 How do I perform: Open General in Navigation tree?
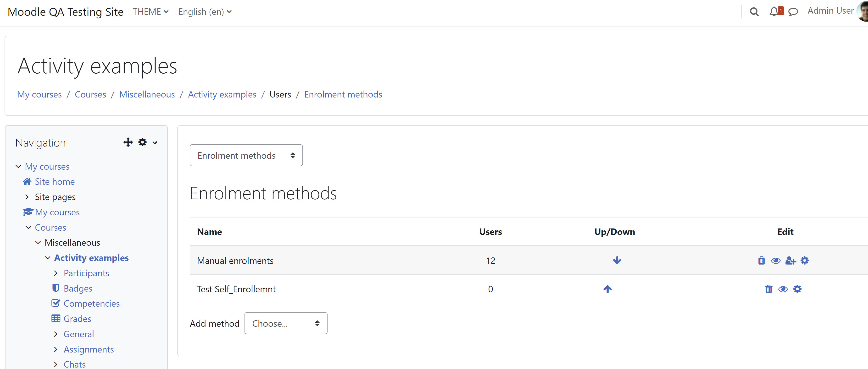(79, 334)
